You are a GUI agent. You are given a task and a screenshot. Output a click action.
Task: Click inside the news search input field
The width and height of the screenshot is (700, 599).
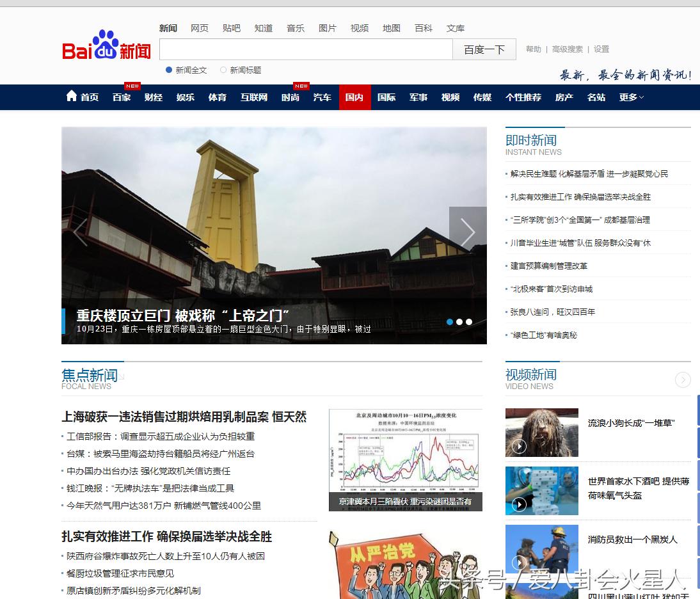point(306,49)
